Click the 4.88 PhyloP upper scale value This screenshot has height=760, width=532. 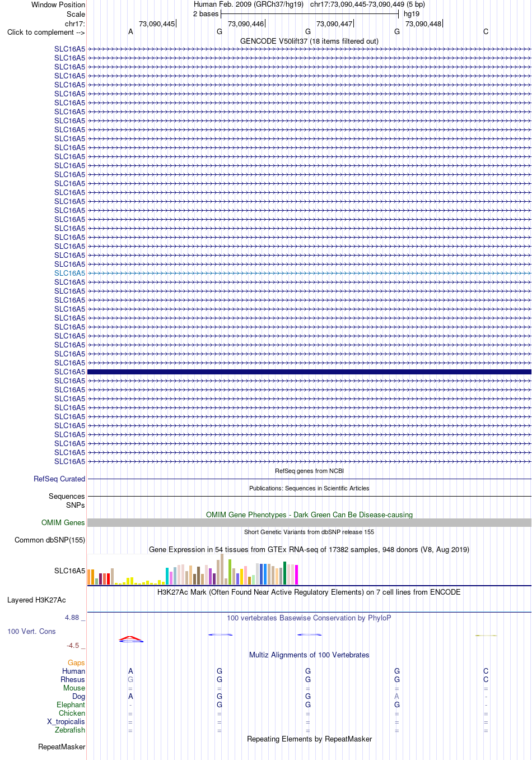pyautogui.click(x=72, y=618)
